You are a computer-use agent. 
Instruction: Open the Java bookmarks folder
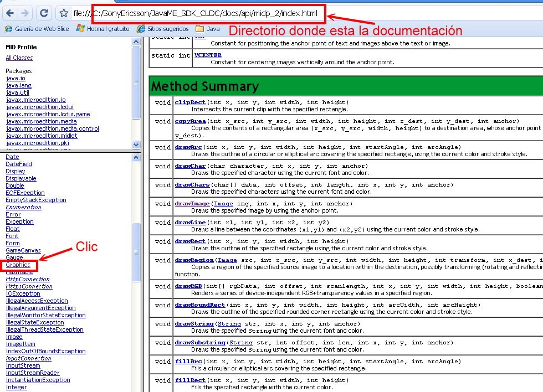click(x=208, y=29)
